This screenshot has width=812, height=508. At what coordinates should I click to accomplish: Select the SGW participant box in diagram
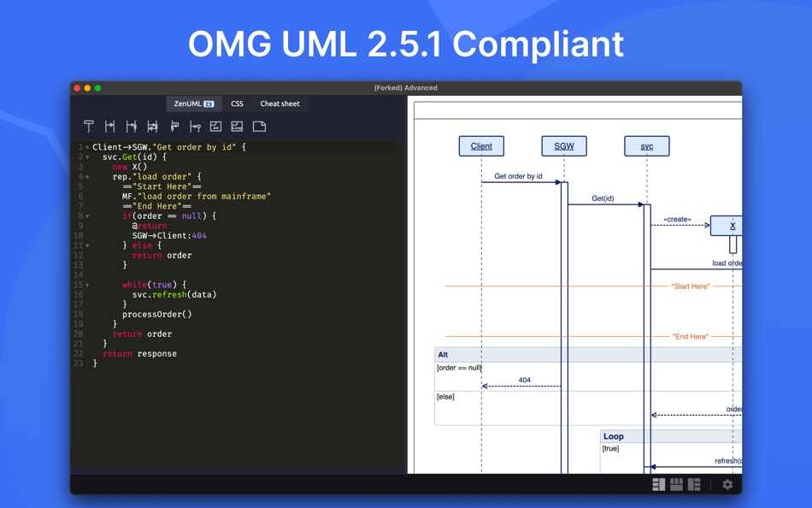pos(564,146)
